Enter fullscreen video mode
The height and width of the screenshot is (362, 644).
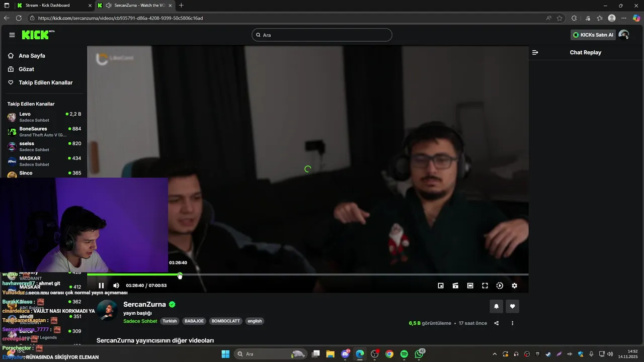[x=485, y=286]
